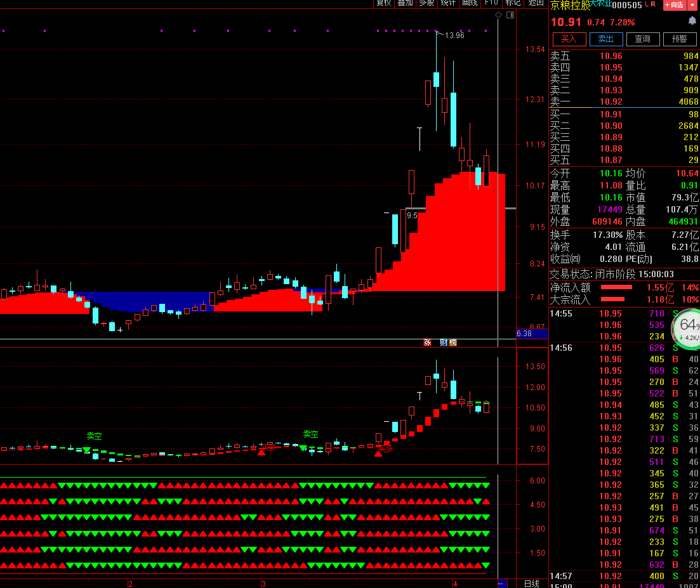
Task: Click the 14:56 tick trade row
Action: [624, 348]
